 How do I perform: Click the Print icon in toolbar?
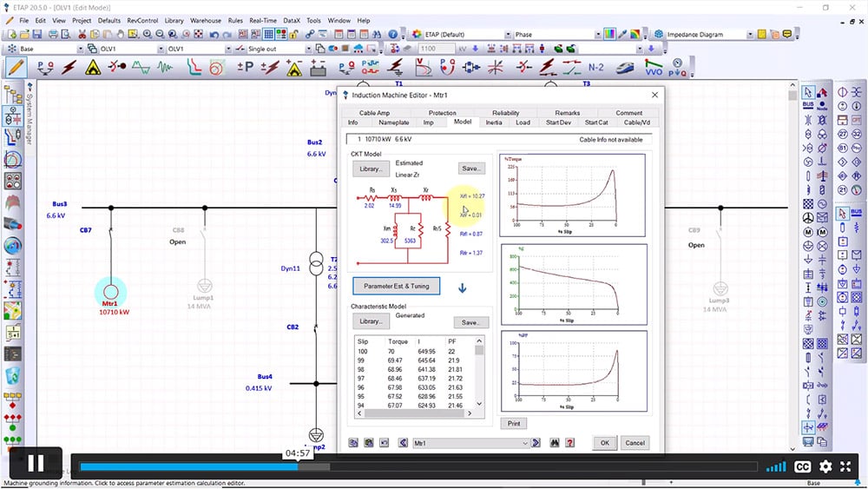(x=53, y=35)
